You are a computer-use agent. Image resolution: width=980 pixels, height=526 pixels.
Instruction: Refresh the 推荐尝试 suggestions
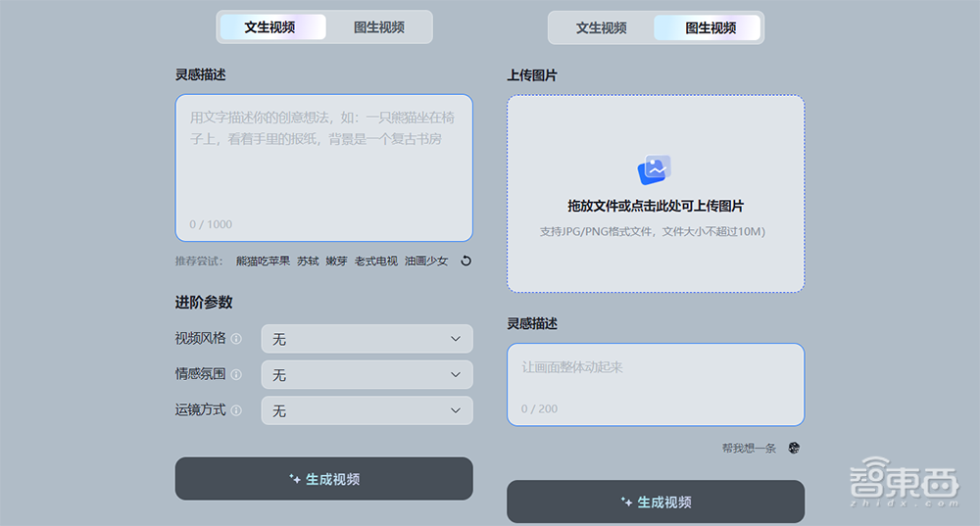point(466,261)
